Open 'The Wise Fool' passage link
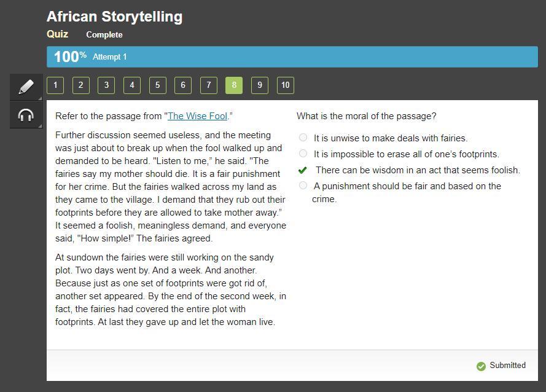Viewport: 546px width, 392px height. (197, 116)
